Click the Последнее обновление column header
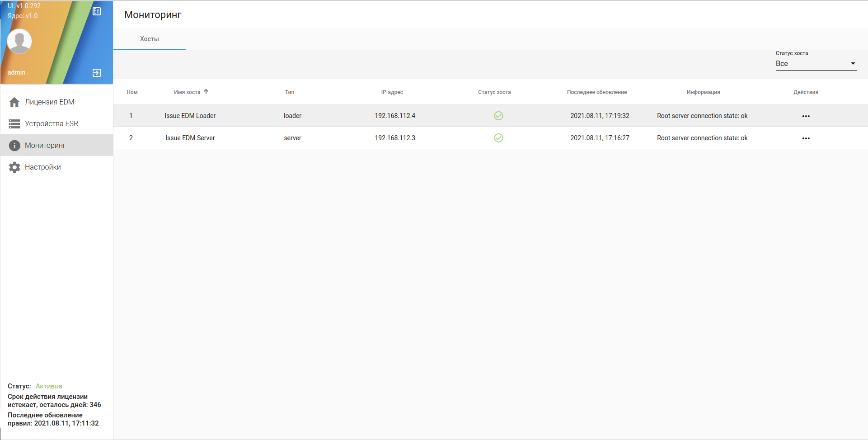The width and height of the screenshot is (868, 440). (596, 92)
